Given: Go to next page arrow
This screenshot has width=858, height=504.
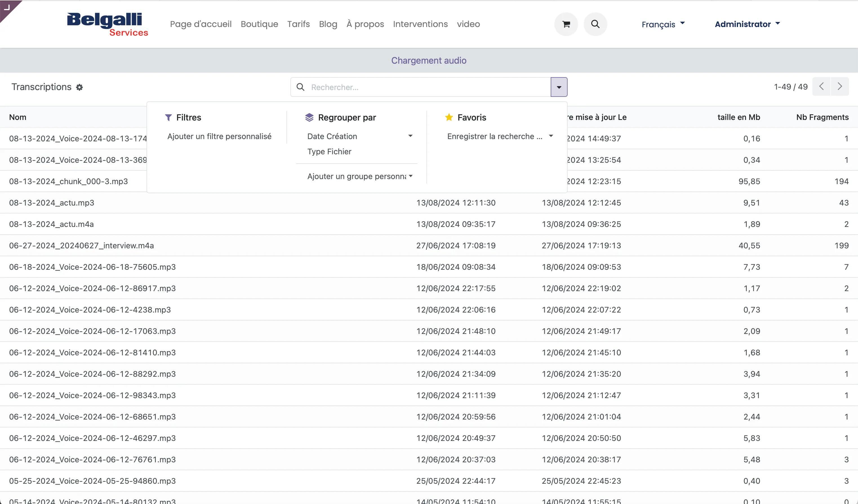Looking at the screenshot, I should click(x=840, y=86).
